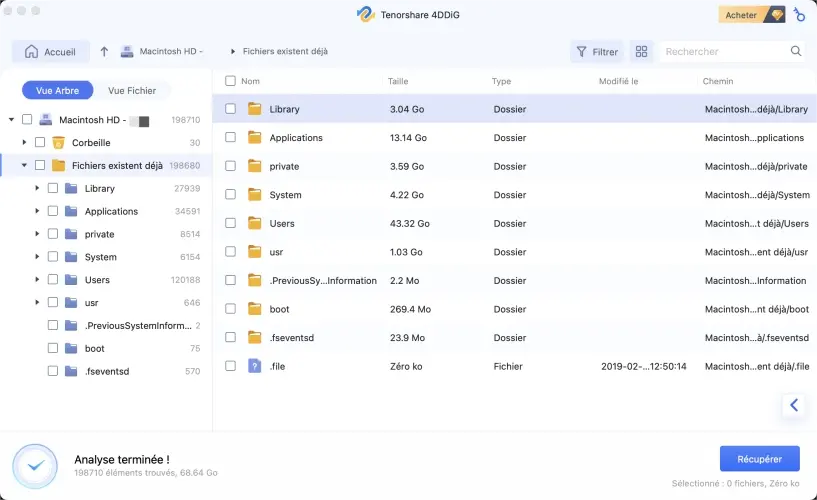Click the Corbeille trash icon in tree
The width and height of the screenshot is (817, 500).
(58, 143)
